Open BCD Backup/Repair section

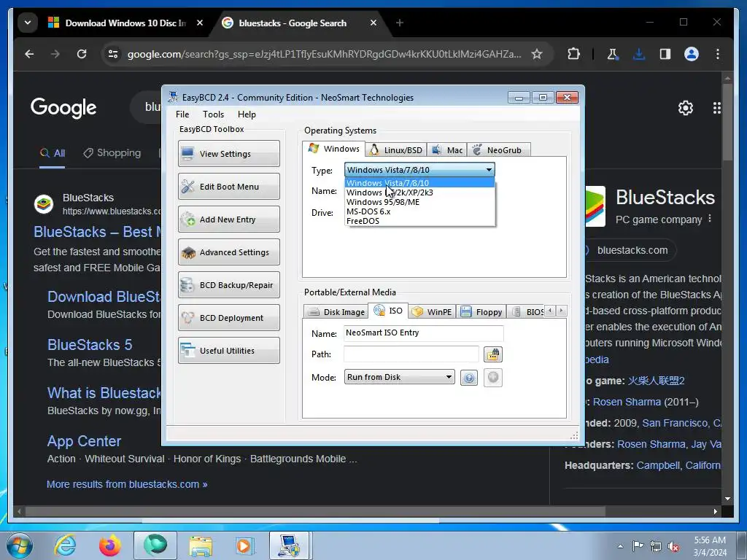tap(228, 285)
